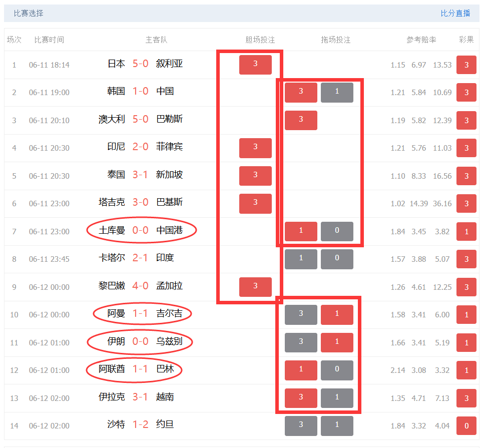Toggle the gray 0 badge for 土库曼 row
Viewport: 487px width, 448px height.
(337, 231)
